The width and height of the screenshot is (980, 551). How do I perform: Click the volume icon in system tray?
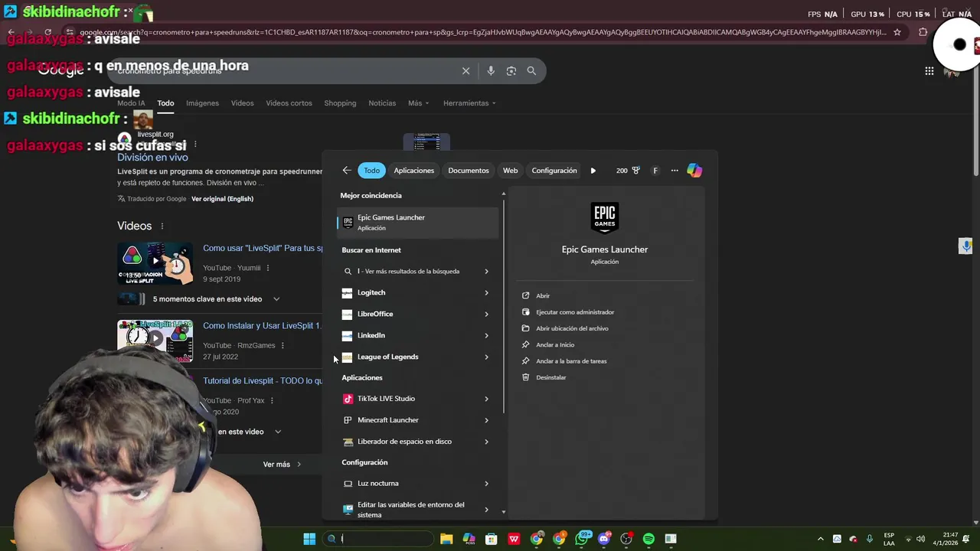click(920, 539)
